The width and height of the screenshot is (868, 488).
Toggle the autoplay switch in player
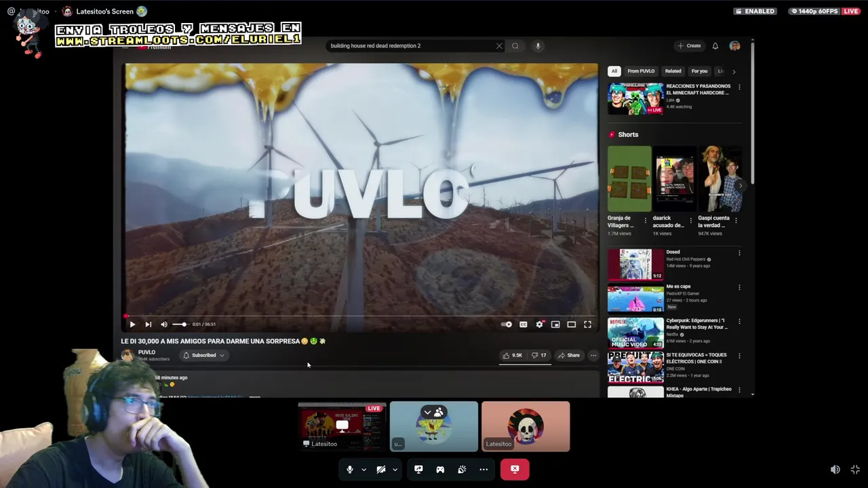[507, 325]
